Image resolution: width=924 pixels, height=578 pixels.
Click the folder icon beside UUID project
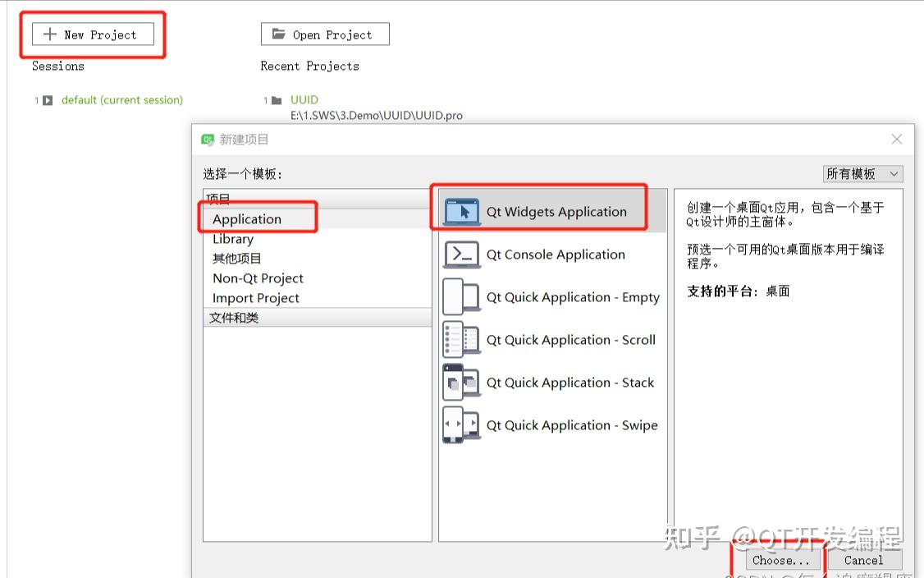(277, 100)
